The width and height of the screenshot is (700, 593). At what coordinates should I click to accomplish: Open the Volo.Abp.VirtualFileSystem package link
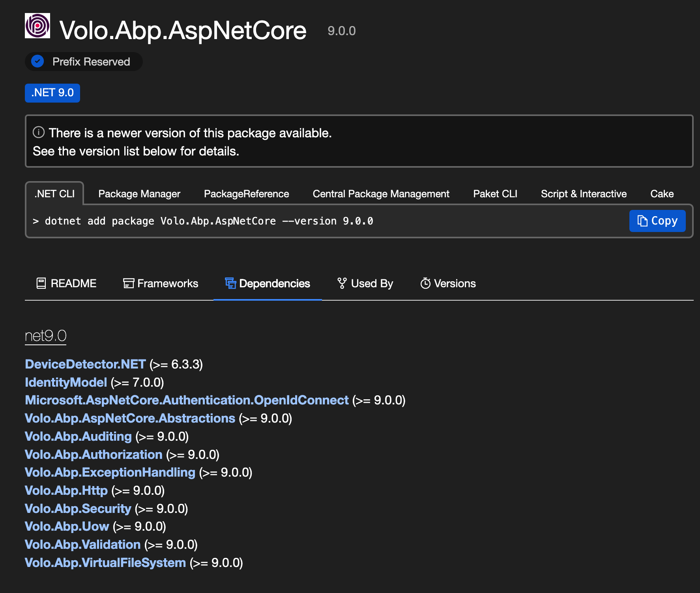(105, 563)
